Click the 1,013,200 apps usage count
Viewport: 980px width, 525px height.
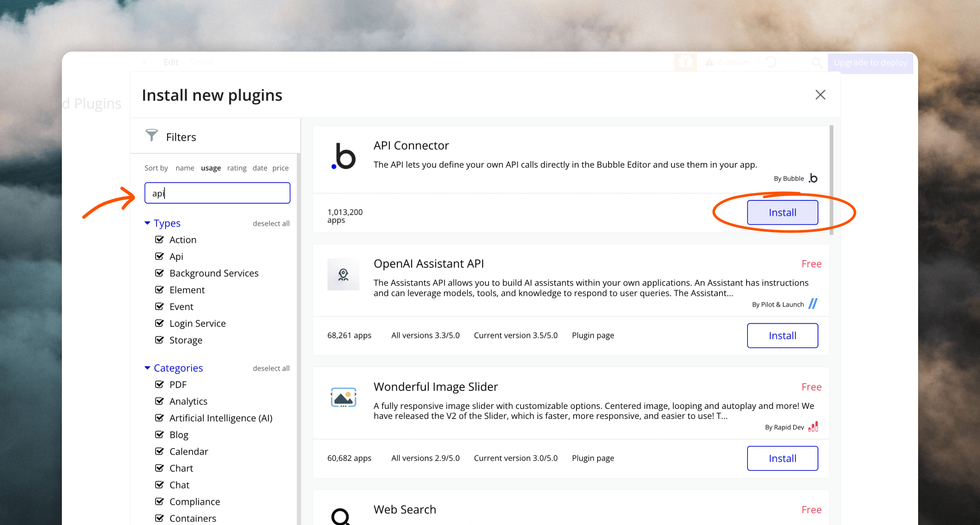coord(345,216)
